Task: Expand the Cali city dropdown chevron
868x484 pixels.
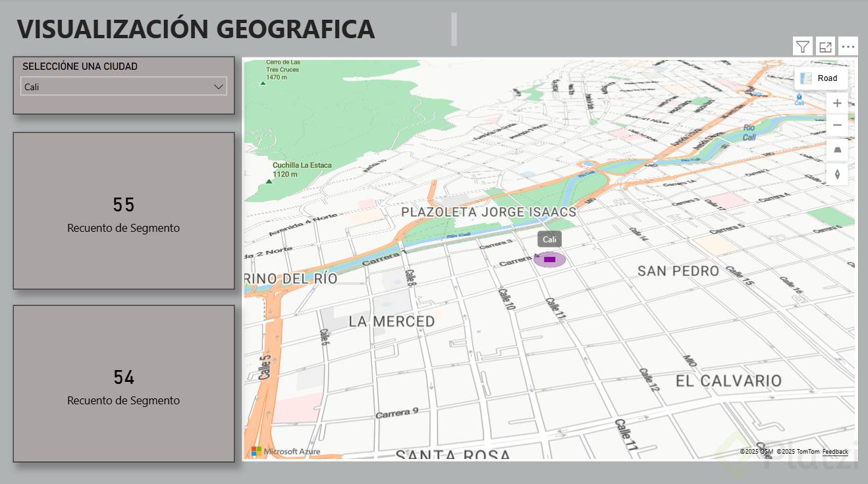Action: (x=219, y=86)
